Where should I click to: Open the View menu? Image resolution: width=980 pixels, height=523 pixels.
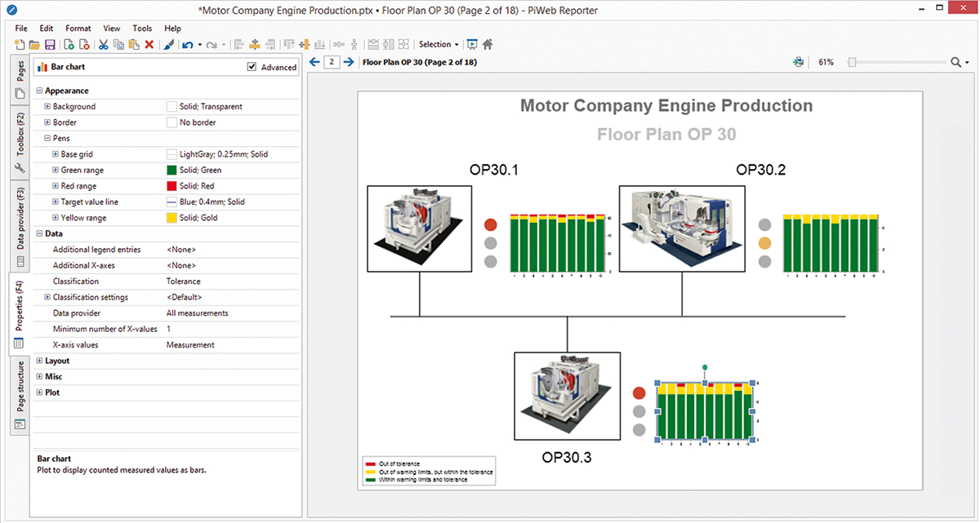[x=112, y=29]
